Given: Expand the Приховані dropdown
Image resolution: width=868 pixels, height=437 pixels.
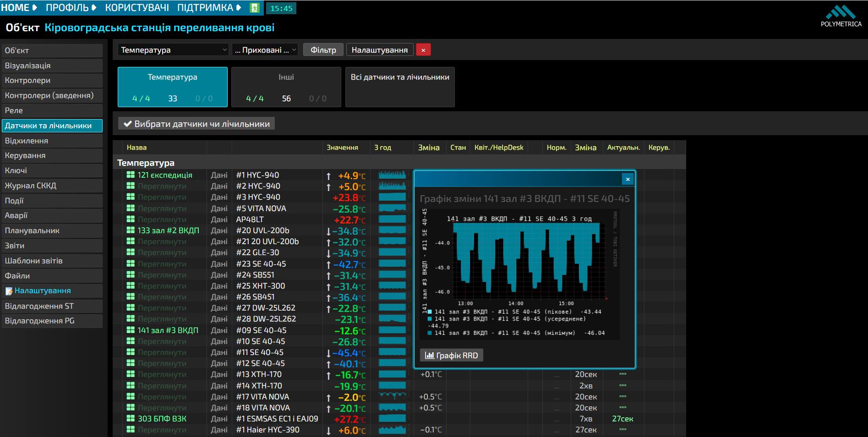Looking at the screenshot, I should 265,50.
